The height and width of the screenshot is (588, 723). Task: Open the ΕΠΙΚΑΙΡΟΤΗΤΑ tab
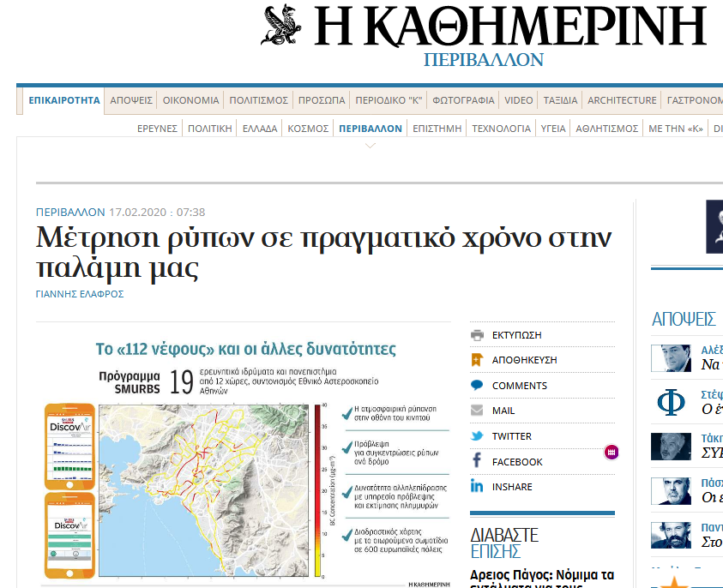64,100
